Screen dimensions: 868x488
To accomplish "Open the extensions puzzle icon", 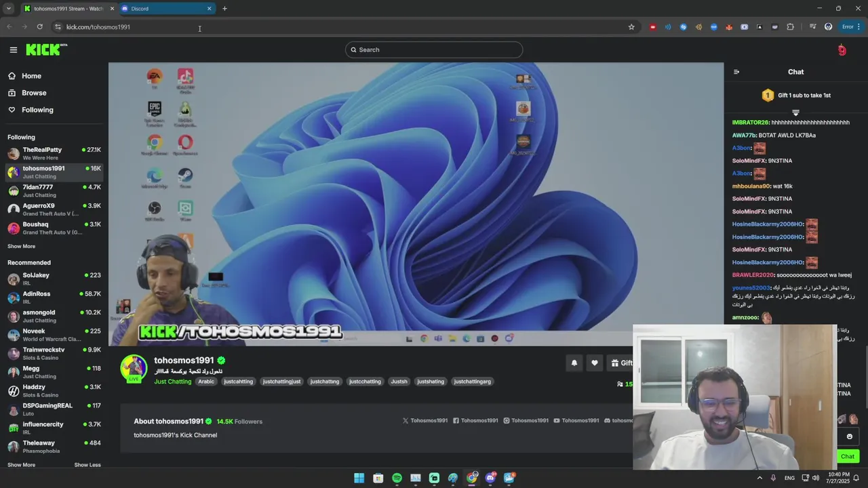I will tap(790, 27).
